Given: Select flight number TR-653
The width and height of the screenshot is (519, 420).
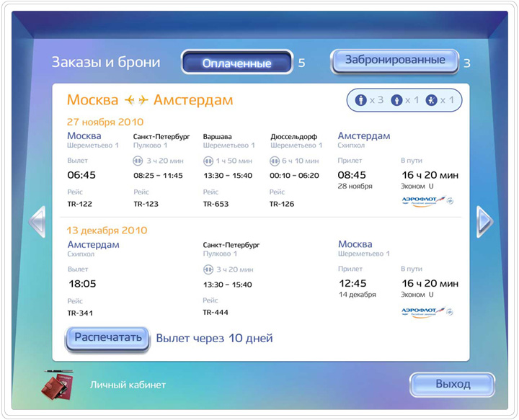Looking at the screenshot, I should pos(215,204).
